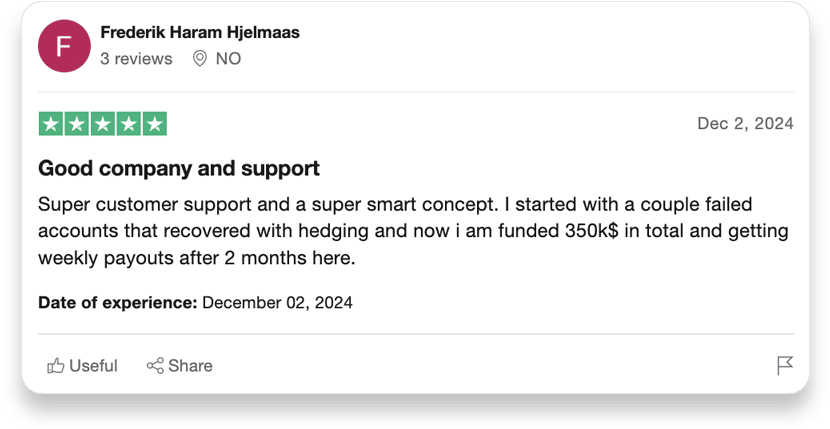The image size is (830, 429).
Task: Click the Useful button label
Action: pos(93,365)
